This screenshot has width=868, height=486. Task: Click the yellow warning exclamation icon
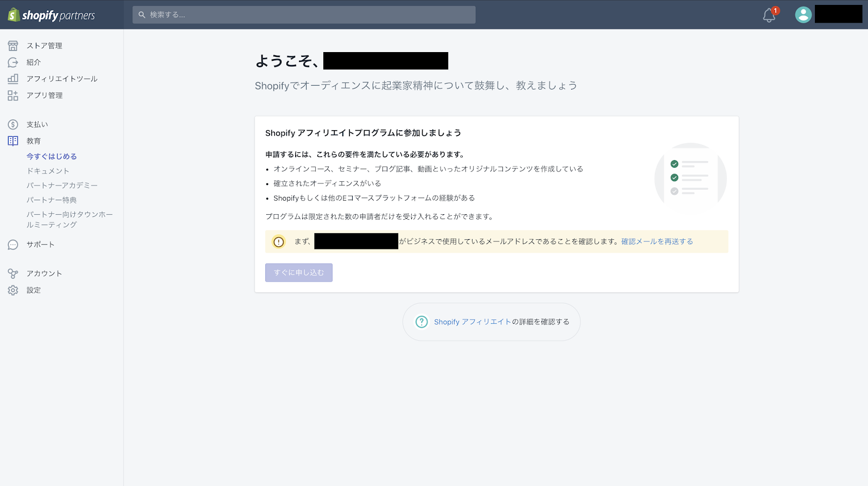[279, 242]
